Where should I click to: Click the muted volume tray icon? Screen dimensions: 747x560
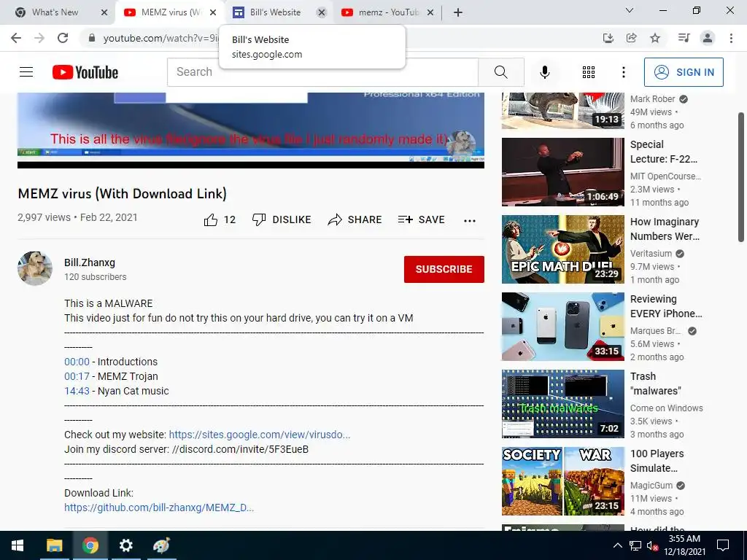pos(652,545)
